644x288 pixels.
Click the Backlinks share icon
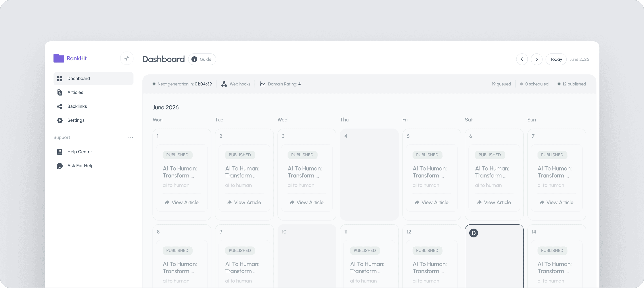click(60, 107)
